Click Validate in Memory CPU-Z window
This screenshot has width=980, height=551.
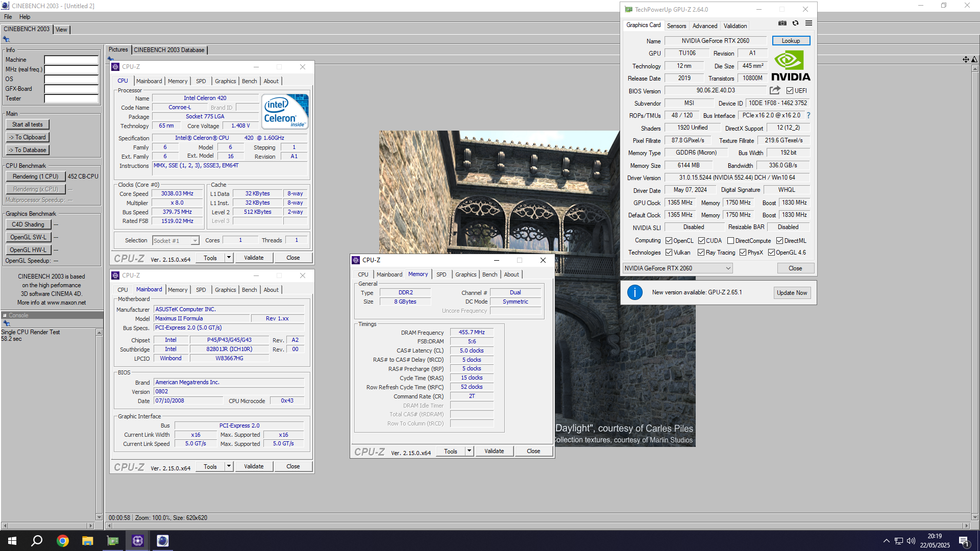click(x=494, y=451)
